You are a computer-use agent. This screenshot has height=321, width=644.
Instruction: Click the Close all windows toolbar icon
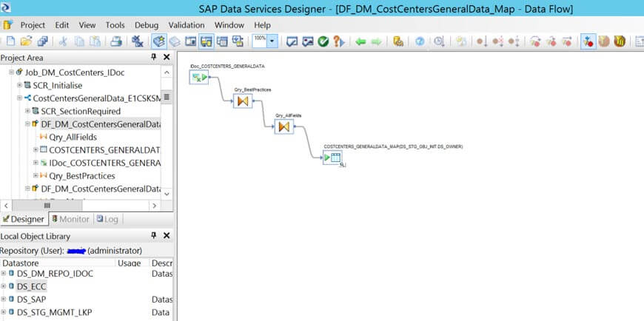(x=138, y=41)
